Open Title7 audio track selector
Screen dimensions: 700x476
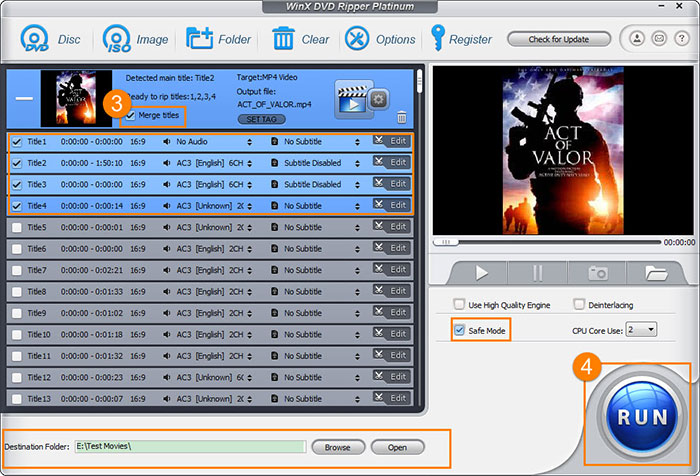pyautogui.click(x=250, y=271)
